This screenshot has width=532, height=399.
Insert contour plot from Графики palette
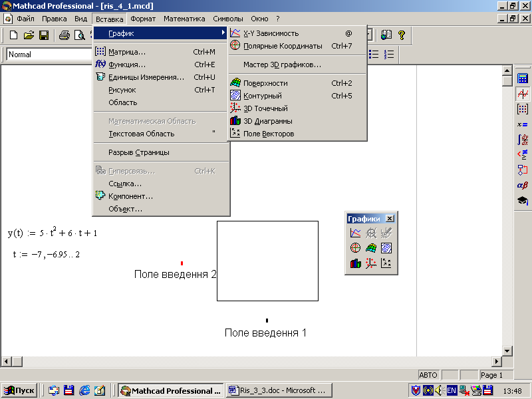(x=386, y=247)
